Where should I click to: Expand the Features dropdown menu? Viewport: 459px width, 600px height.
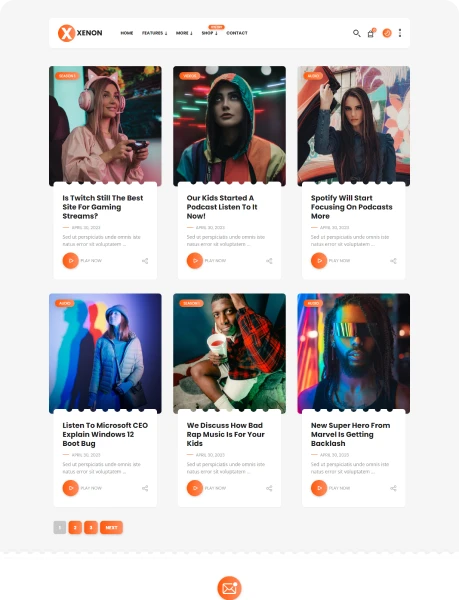pos(155,33)
